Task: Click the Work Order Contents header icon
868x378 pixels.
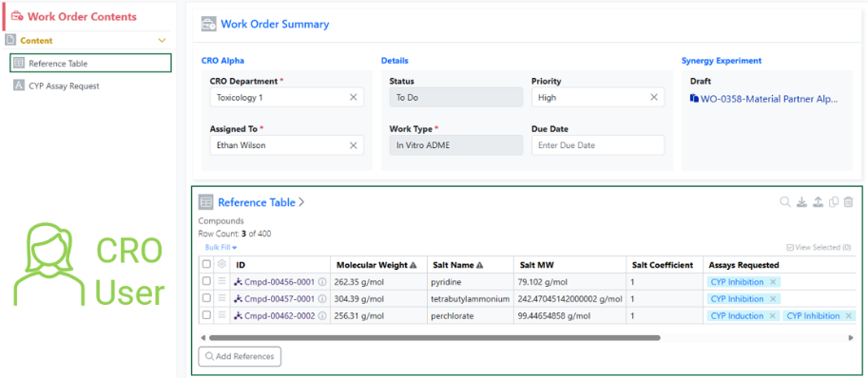Action: point(17,16)
